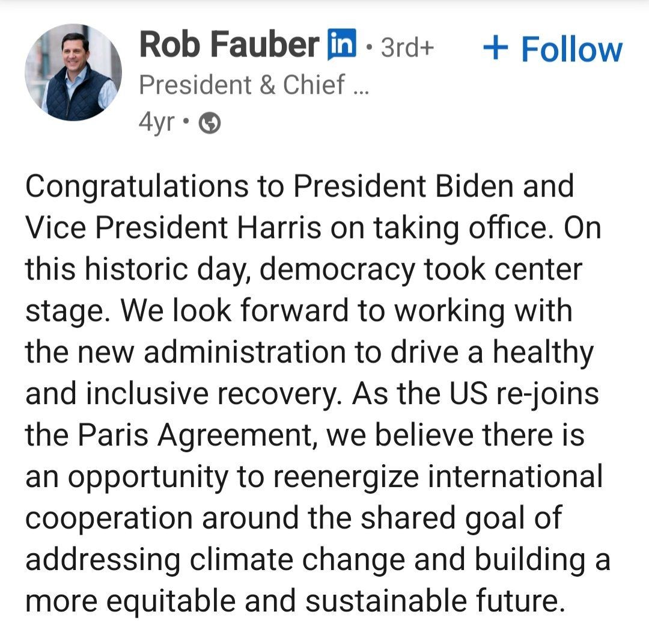The height and width of the screenshot is (644, 649).
Task: Click the phrase 'reenergize international' in post
Action: point(438,477)
